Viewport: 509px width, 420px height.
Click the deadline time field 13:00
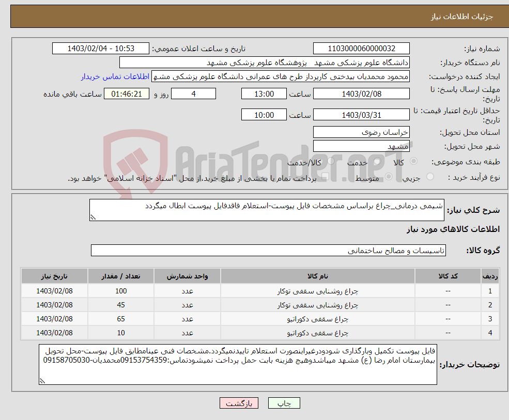coord(264,94)
